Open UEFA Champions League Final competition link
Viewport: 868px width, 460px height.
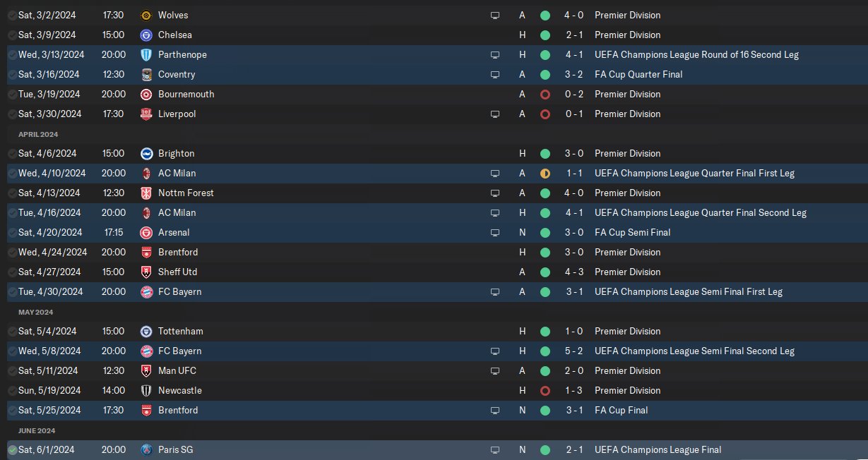click(x=658, y=449)
